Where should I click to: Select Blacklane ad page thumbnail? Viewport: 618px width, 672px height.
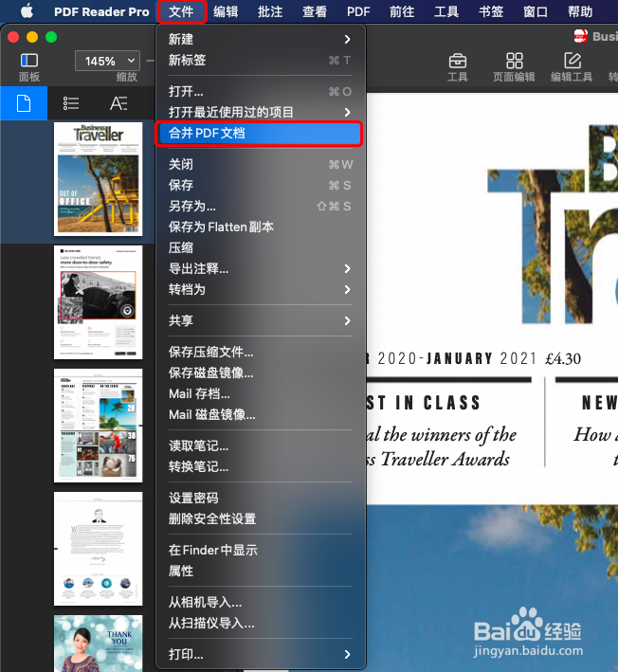pos(99,302)
